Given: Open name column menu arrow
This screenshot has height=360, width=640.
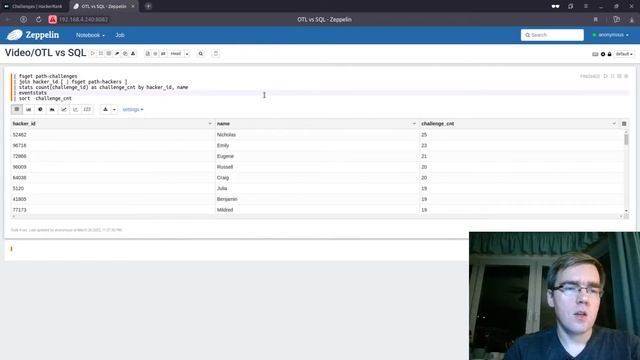Looking at the screenshot, I should (x=414, y=124).
